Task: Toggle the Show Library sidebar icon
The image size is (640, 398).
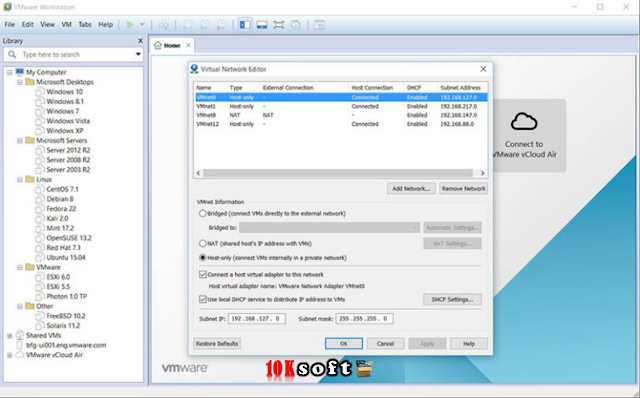Action: coord(245,25)
